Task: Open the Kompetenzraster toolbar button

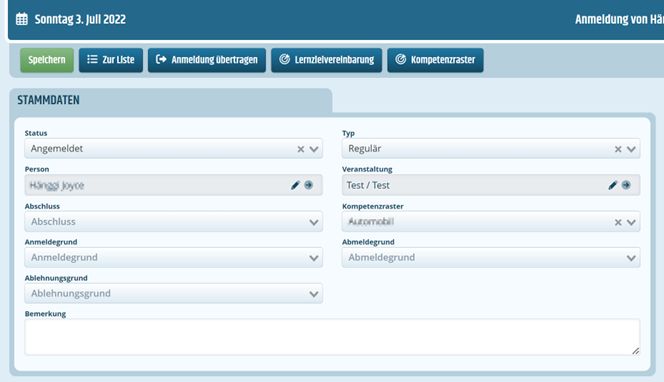Action: [x=435, y=60]
